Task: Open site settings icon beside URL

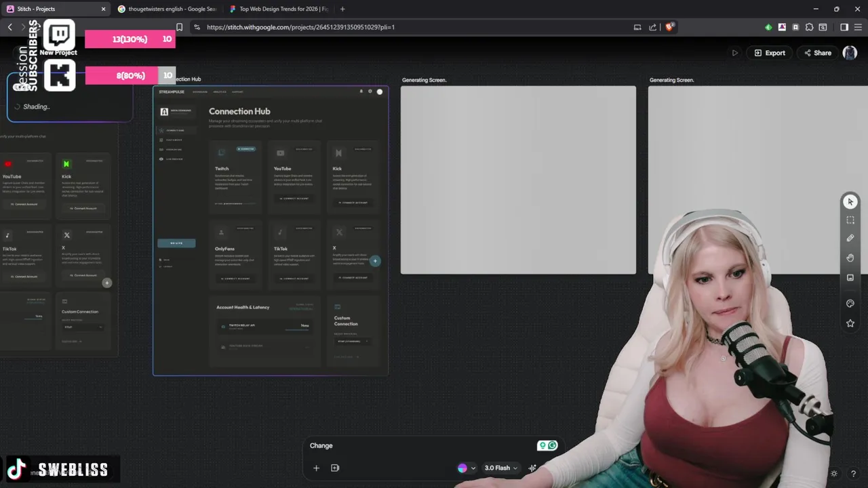Action: click(x=197, y=27)
